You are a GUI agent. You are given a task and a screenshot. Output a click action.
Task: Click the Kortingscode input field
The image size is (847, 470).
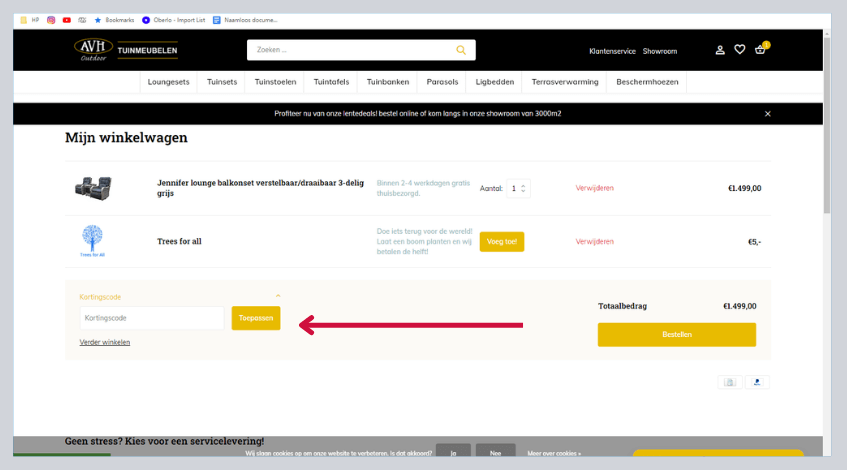[x=151, y=318]
